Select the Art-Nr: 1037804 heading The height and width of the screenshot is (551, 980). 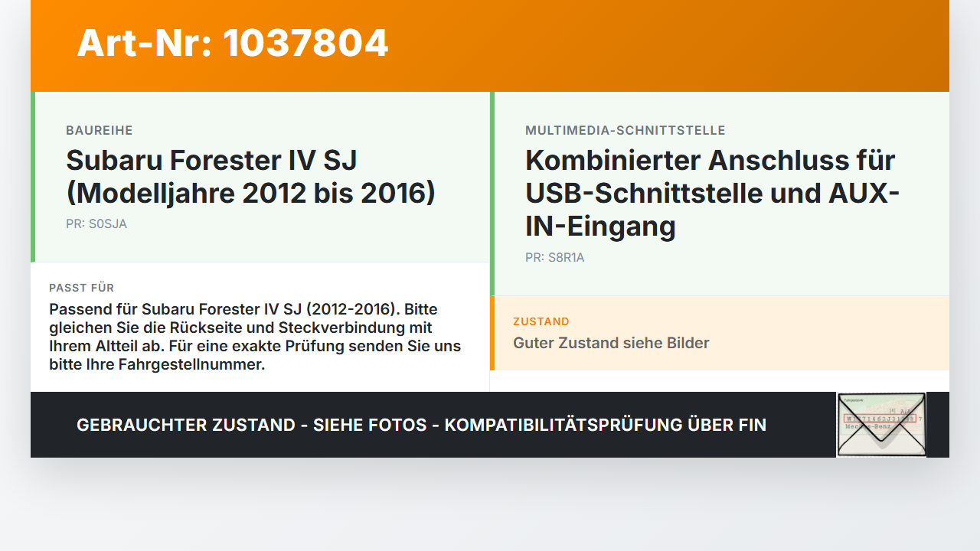click(x=233, y=44)
